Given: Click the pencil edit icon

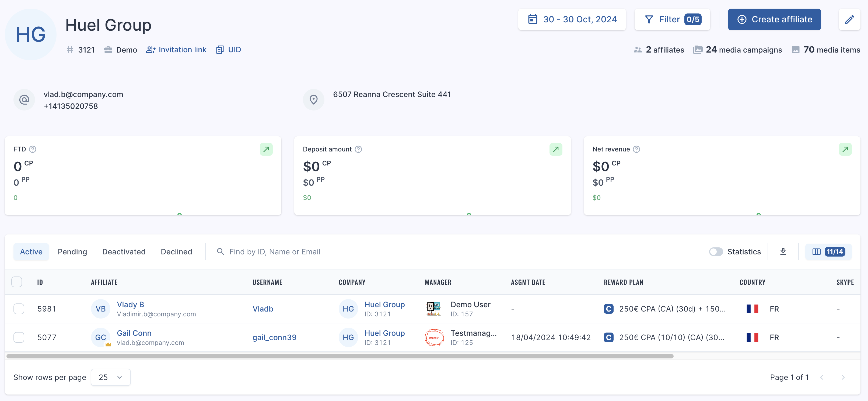Looking at the screenshot, I should pyautogui.click(x=849, y=20).
